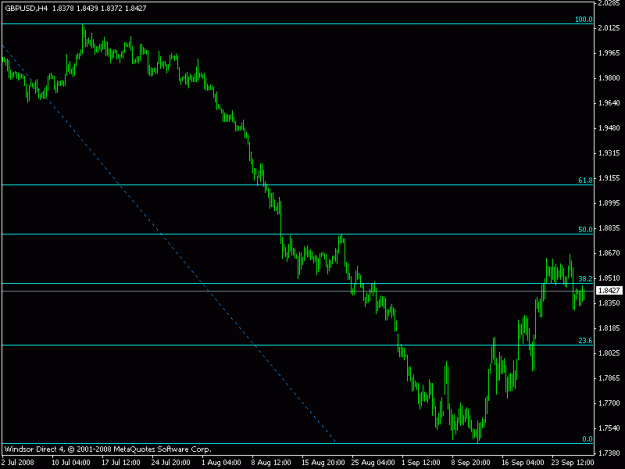Click the 1.8835 price axis value
Viewport: 625px width, 469px height.
(609, 228)
